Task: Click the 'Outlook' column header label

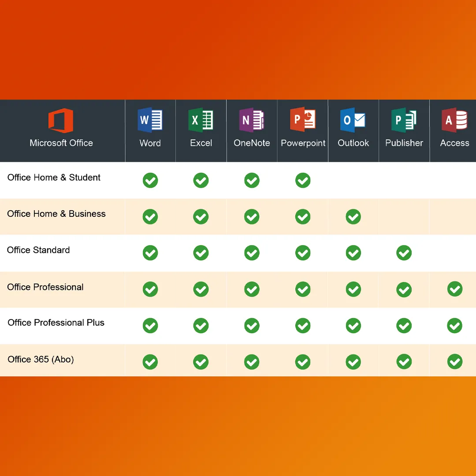Action: coord(353,143)
